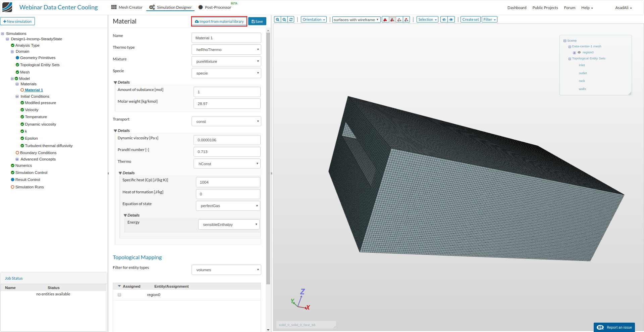Reset the view with the refresh icon
Image resolution: width=644 pixels, height=332 pixels.
click(291, 19)
